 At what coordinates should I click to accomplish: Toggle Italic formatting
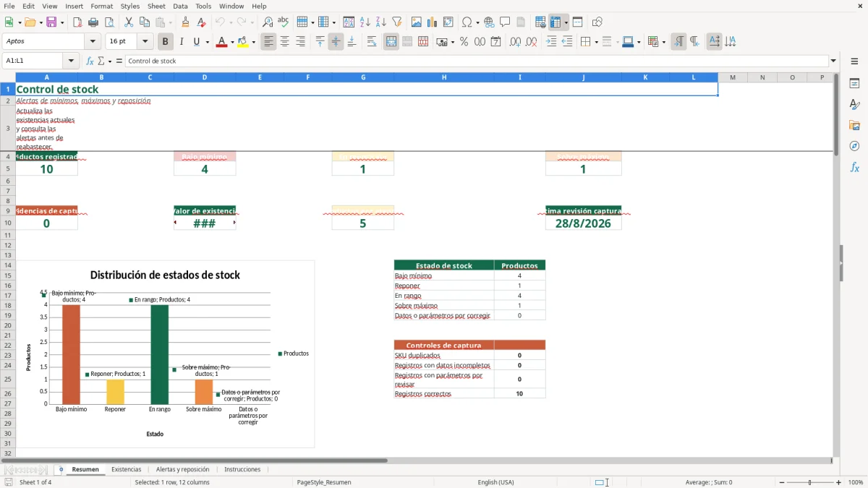tap(182, 42)
